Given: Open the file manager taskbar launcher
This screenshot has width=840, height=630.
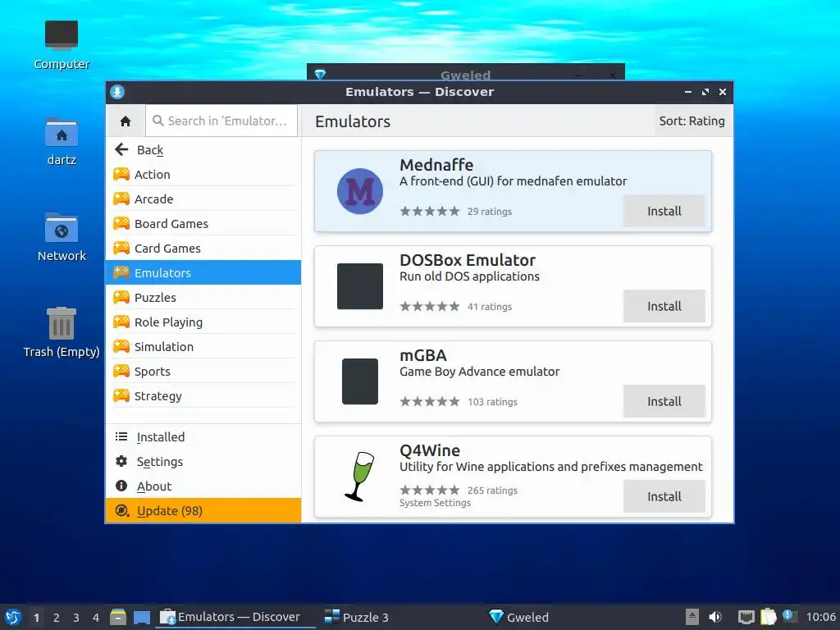Looking at the screenshot, I should point(118,617).
